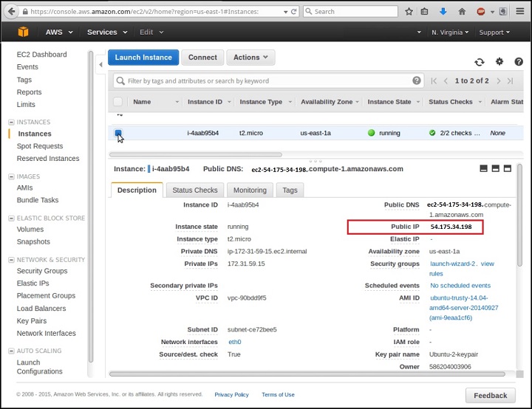The height and width of the screenshot is (409, 532).
Task: Select the Description tab
Action: [x=137, y=190]
